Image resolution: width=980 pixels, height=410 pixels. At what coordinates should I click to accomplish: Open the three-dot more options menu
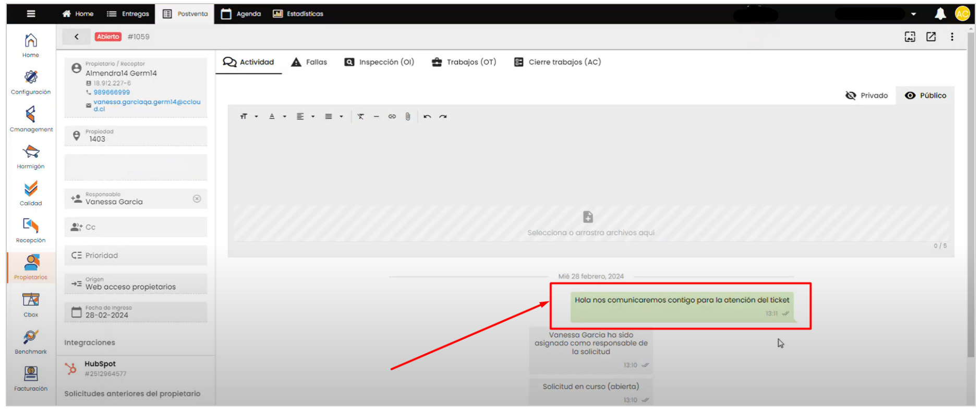(952, 37)
